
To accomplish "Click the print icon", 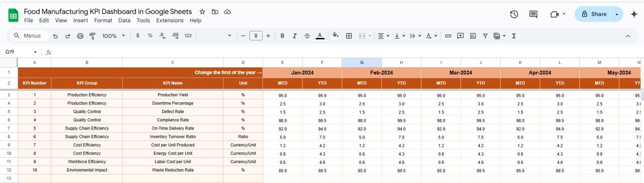I will pyautogui.click(x=80, y=36).
